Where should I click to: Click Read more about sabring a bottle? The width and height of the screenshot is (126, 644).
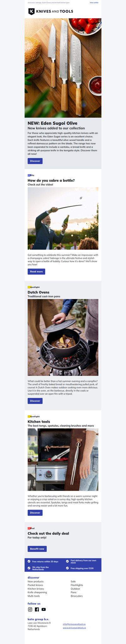pyautogui.click(x=36, y=271)
